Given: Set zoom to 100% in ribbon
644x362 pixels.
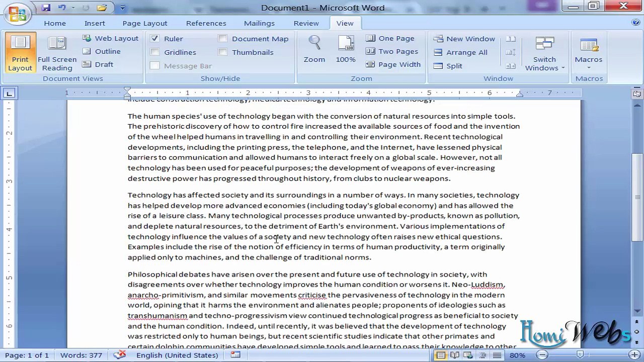Looking at the screenshot, I should (x=346, y=49).
